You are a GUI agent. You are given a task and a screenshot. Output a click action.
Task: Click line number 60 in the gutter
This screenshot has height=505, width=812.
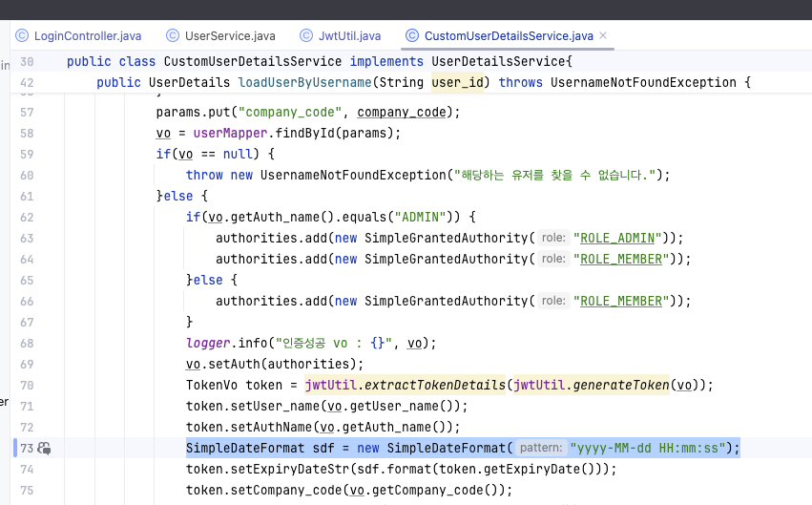pyautogui.click(x=27, y=175)
